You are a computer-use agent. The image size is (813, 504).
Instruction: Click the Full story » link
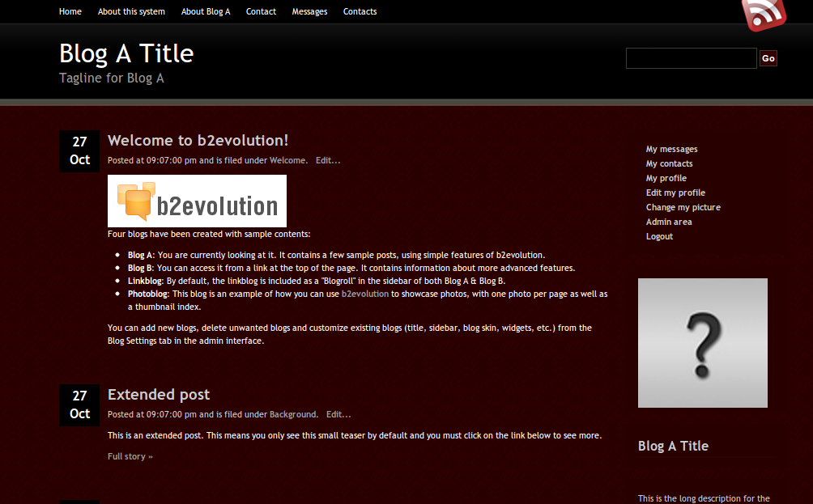click(x=130, y=456)
